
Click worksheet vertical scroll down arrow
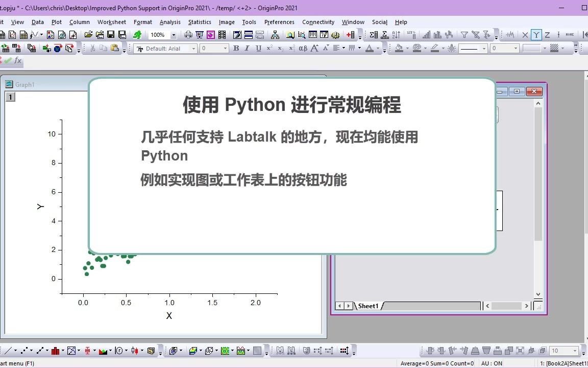click(538, 294)
